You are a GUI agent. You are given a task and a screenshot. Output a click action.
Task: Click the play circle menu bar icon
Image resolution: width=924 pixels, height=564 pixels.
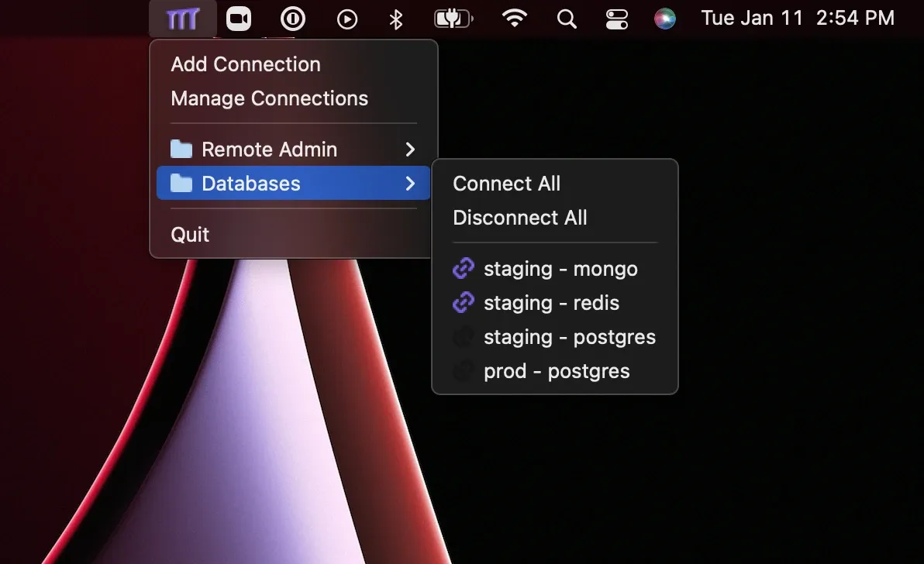(x=347, y=19)
